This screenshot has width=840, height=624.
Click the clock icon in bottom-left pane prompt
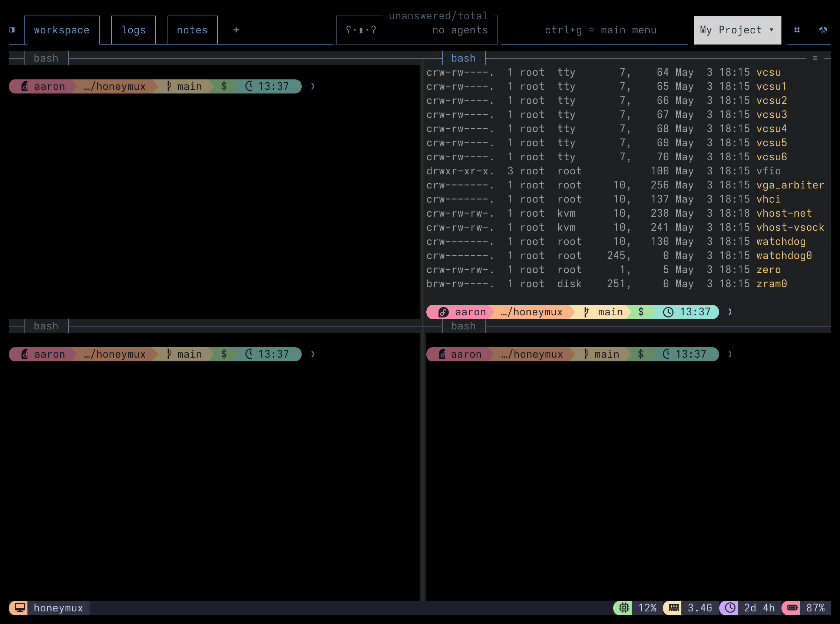pos(249,354)
